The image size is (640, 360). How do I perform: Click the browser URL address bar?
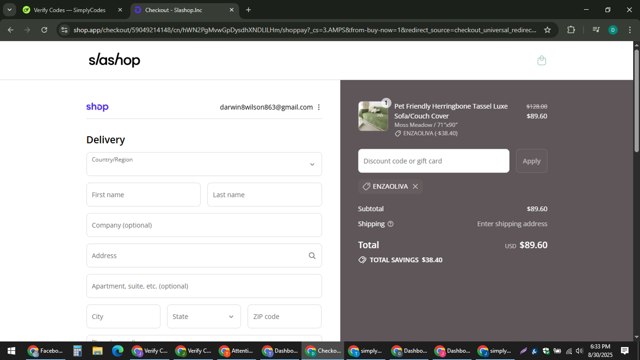click(x=304, y=30)
